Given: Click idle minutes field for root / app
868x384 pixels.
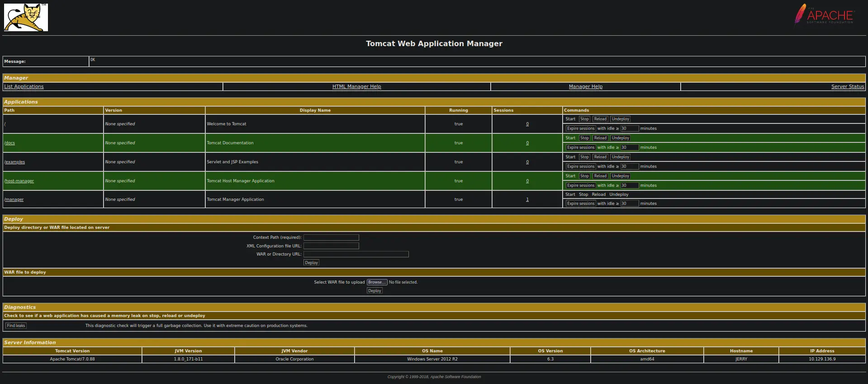Looking at the screenshot, I should 629,128.
